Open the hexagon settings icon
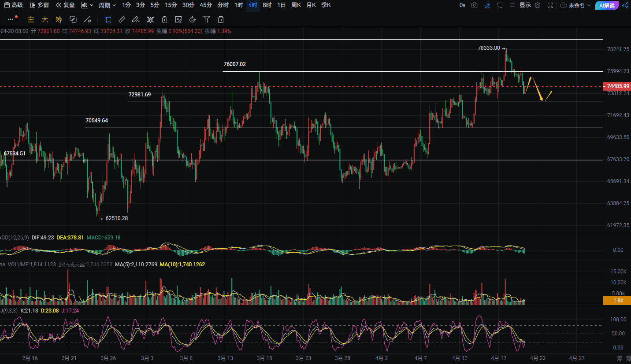631x364 pixels. click(538, 5)
